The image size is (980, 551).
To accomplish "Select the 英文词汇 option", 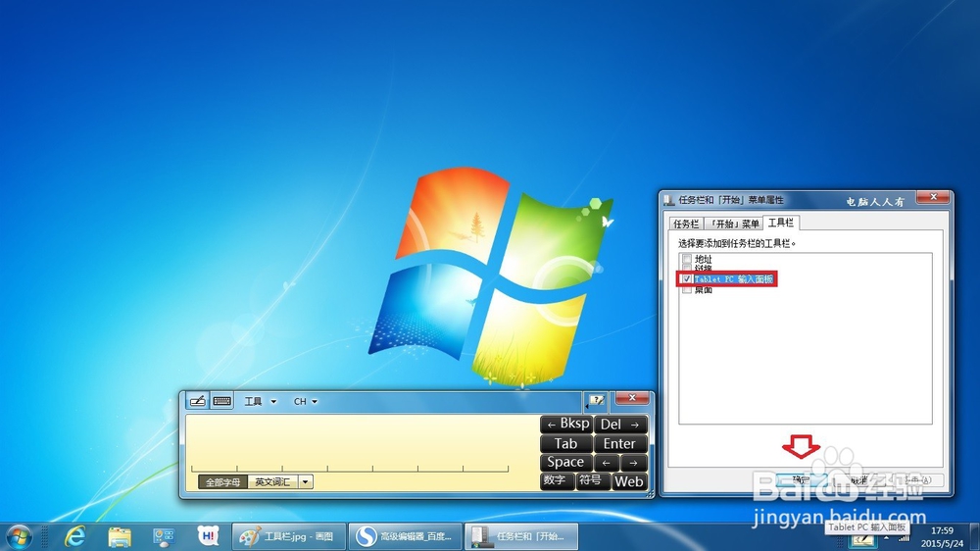I will point(272,482).
